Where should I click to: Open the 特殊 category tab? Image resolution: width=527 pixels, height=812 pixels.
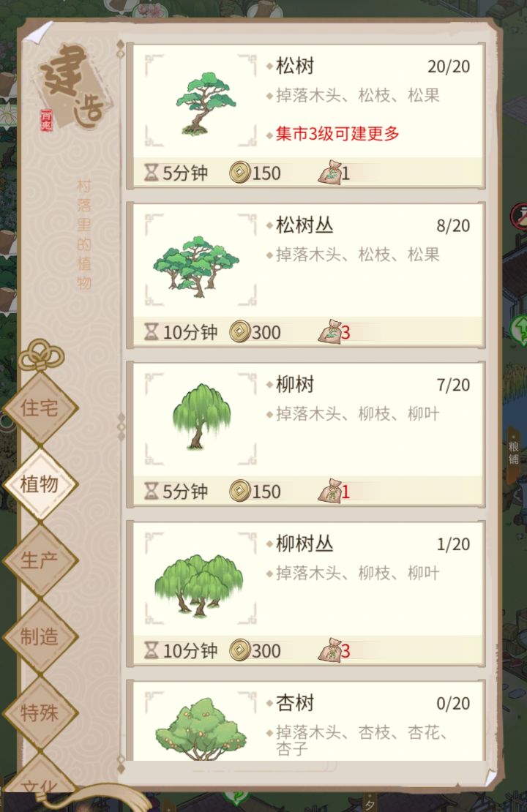click(x=40, y=713)
